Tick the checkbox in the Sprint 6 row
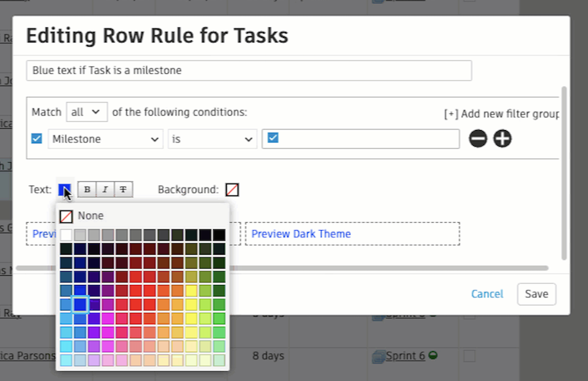588x381 pixels. pyautogui.click(x=470, y=356)
